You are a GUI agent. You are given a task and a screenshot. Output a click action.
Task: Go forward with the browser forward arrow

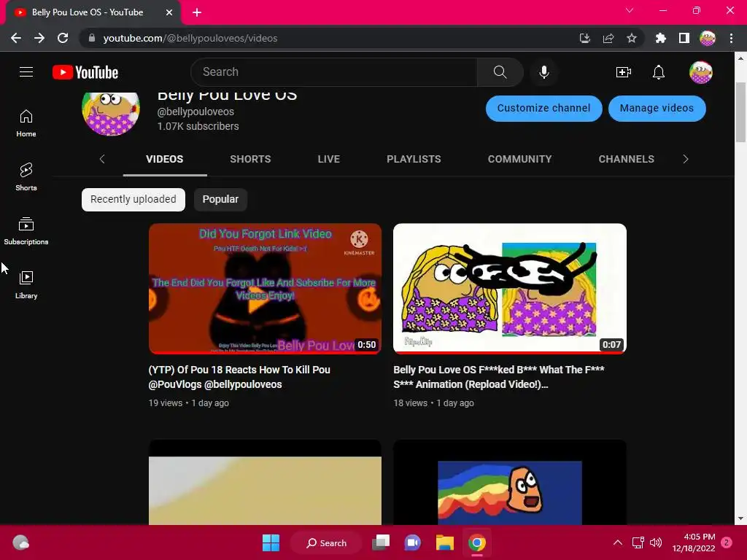39,38
